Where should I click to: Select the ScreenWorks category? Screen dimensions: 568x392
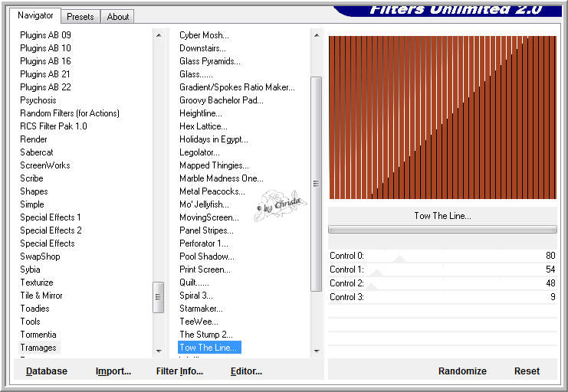coord(45,165)
